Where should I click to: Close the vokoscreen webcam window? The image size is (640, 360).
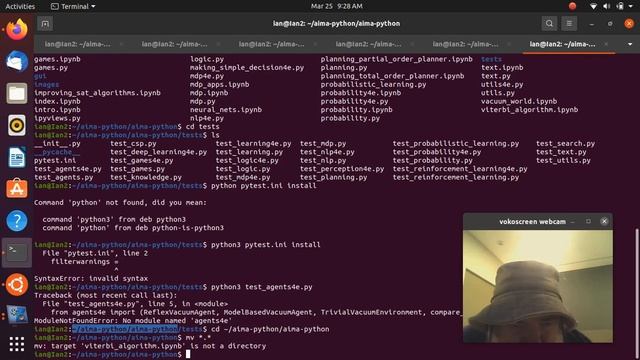pyautogui.click(x=604, y=221)
